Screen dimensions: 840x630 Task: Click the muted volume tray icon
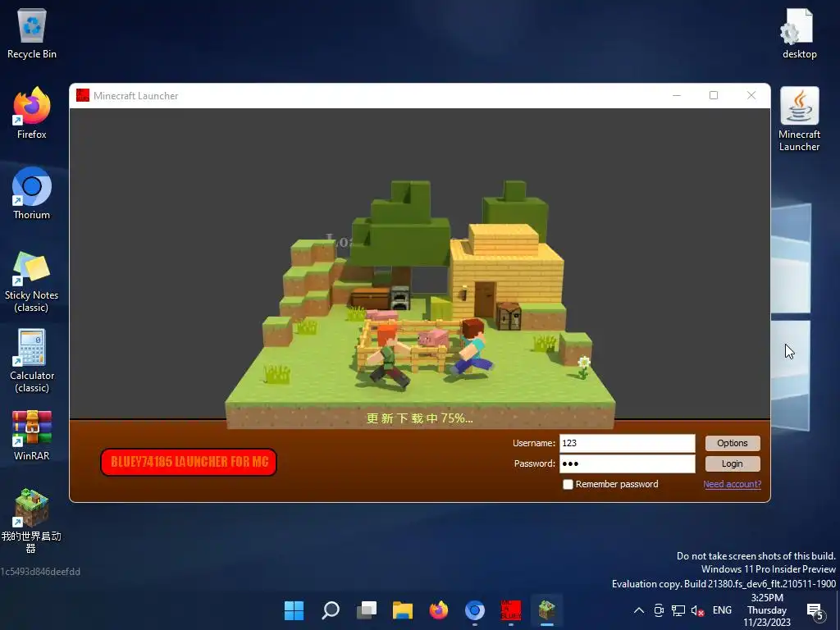pos(697,610)
